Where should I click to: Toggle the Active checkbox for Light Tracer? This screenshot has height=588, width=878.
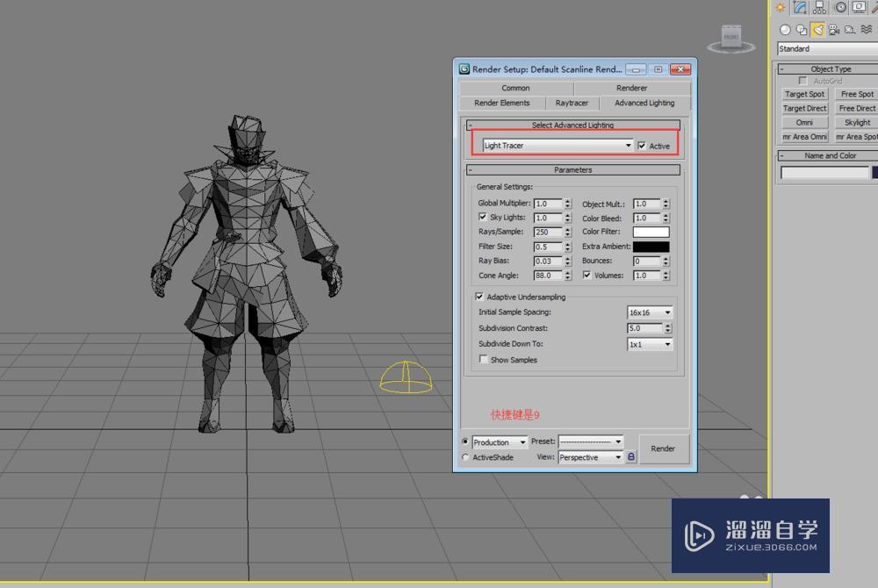pos(642,146)
